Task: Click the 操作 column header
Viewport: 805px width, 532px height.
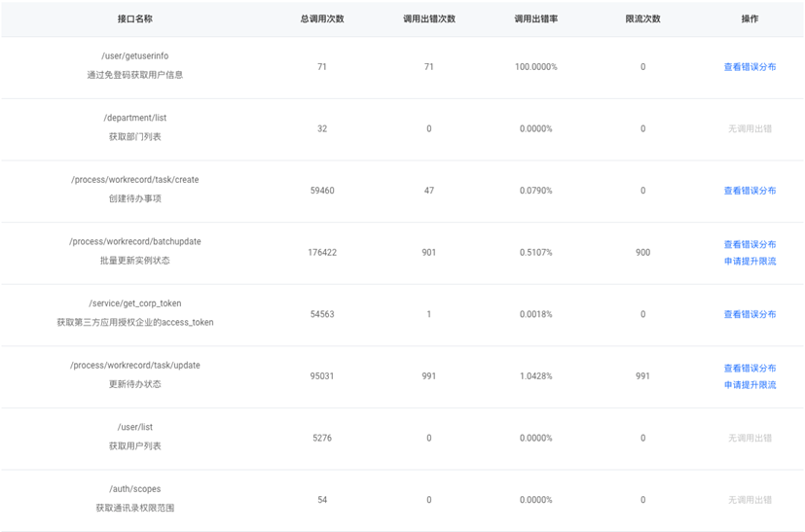Action: pos(750,18)
